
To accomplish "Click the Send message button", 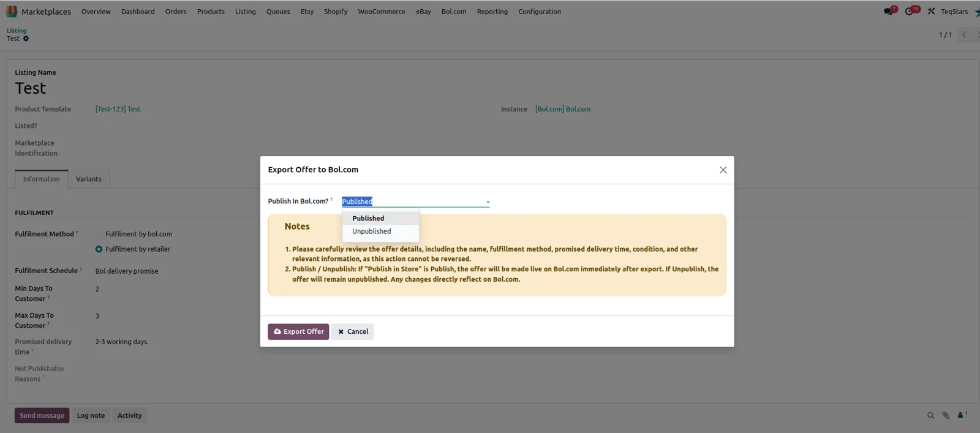I will click(42, 415).
